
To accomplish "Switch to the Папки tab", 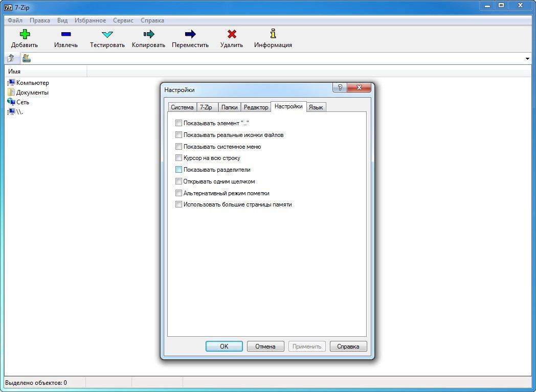I will coord(229,107).
